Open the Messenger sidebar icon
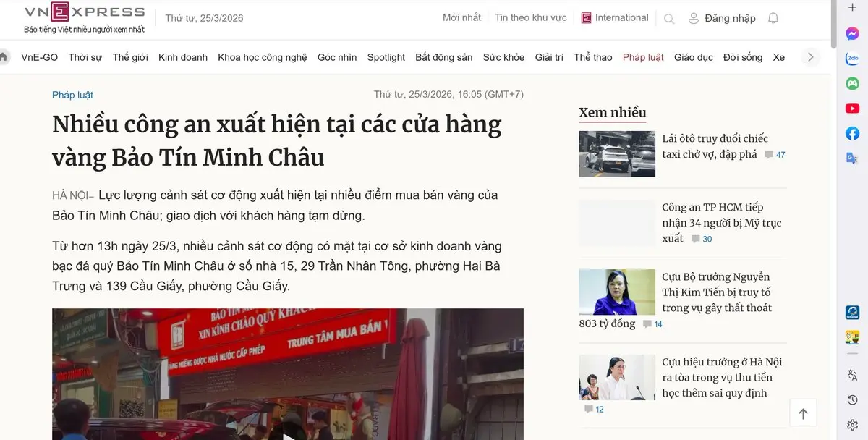Image resolution: width=868 pixels, height=440 pixels. [853, 33]
